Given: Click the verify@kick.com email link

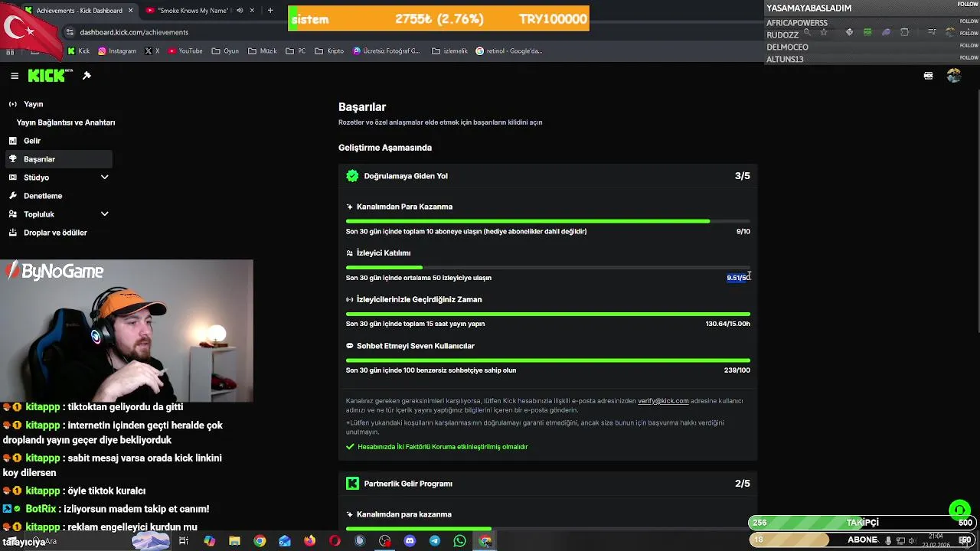Looking at the screenshot, I should pos(663,401).
